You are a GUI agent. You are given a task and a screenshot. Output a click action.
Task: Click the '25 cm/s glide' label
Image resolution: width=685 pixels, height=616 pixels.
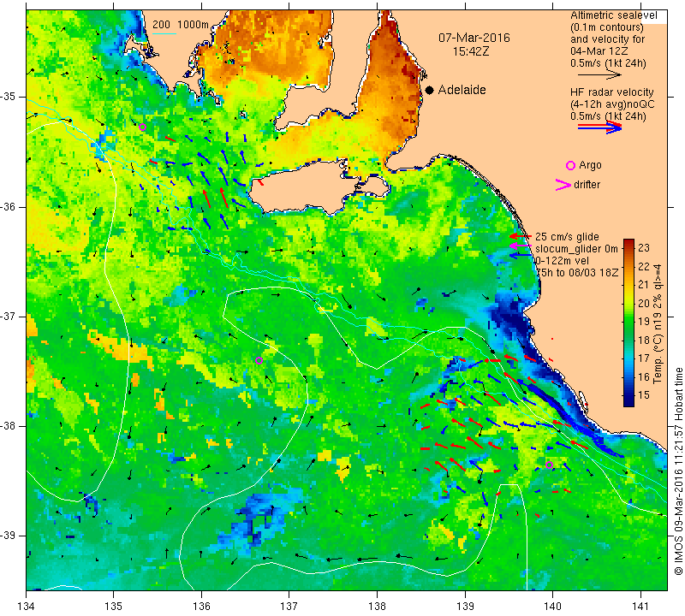[x=567, y=237]
